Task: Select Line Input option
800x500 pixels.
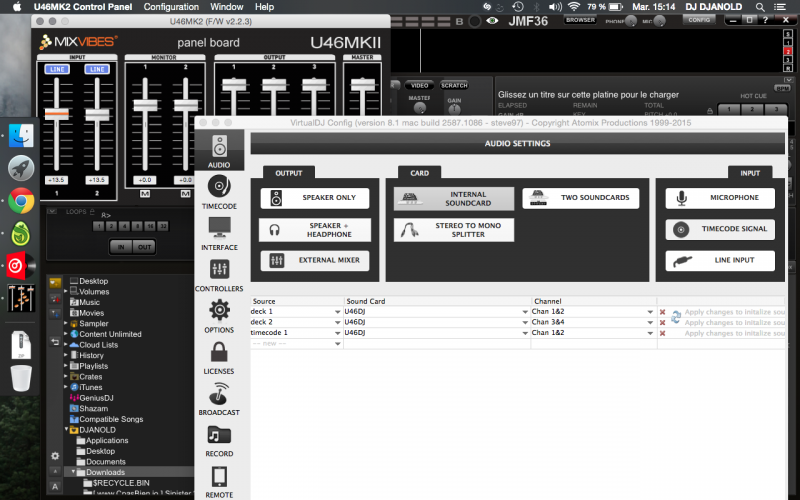Action: [x=720, y=261]
